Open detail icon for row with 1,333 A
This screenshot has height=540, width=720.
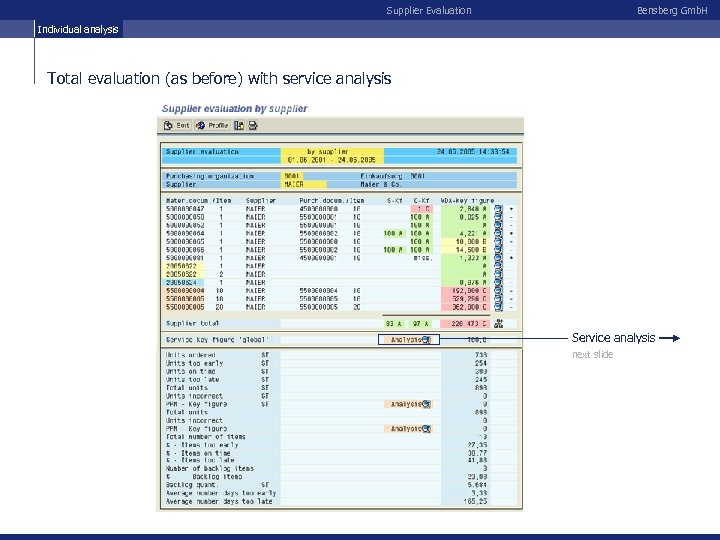tap(498, 258)
